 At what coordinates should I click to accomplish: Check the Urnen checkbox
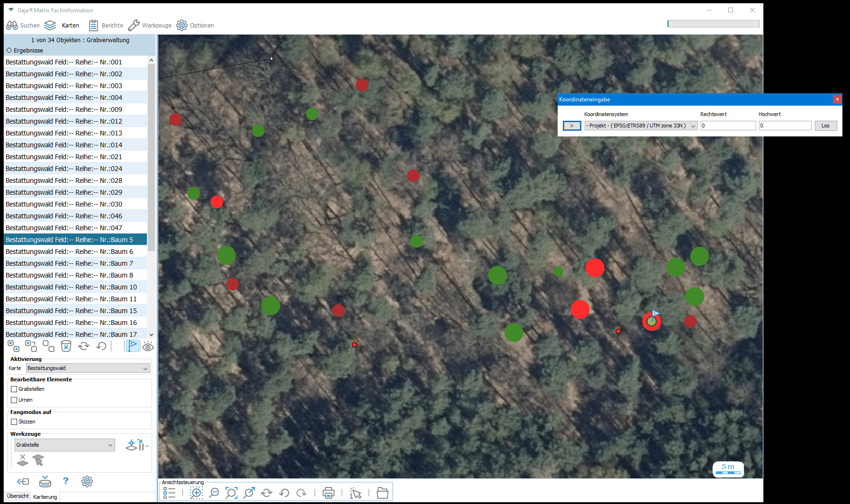(x=14, y=400)
